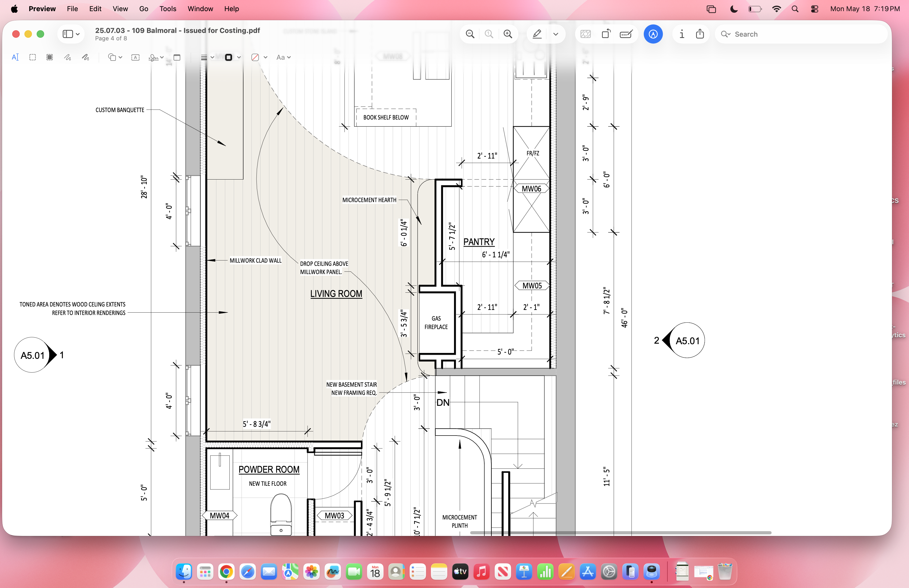
Task: Click the horizontal scrollbar at bottom
Action: click(621, 532)
